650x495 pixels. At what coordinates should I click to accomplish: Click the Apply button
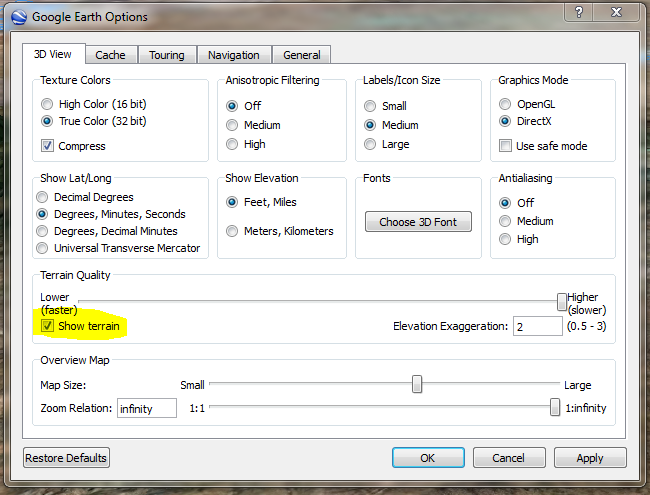click(x=590, y=458)
